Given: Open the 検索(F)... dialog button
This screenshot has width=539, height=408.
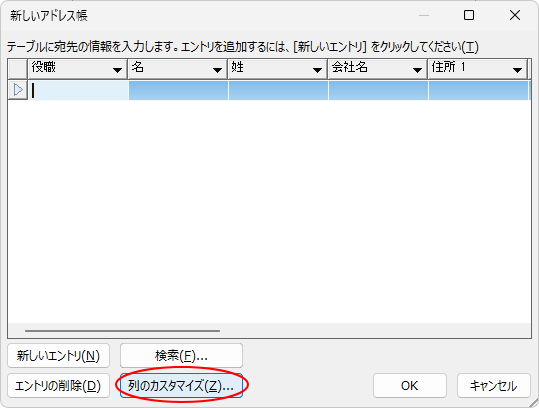Looking at the screenshot, I should 181,355.
